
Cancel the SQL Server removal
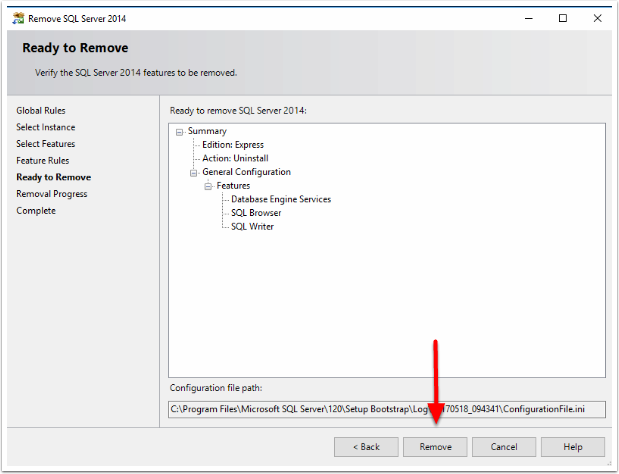(504, 447)
